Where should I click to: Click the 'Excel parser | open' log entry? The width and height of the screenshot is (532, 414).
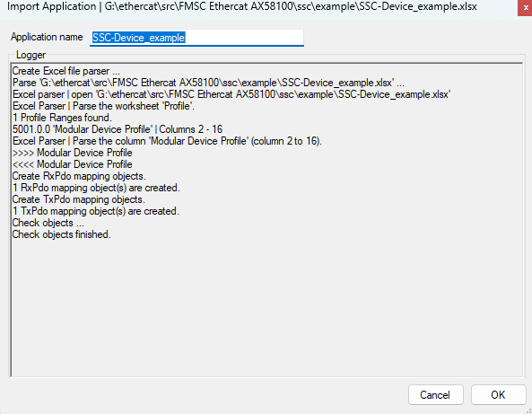click(231, 94)
